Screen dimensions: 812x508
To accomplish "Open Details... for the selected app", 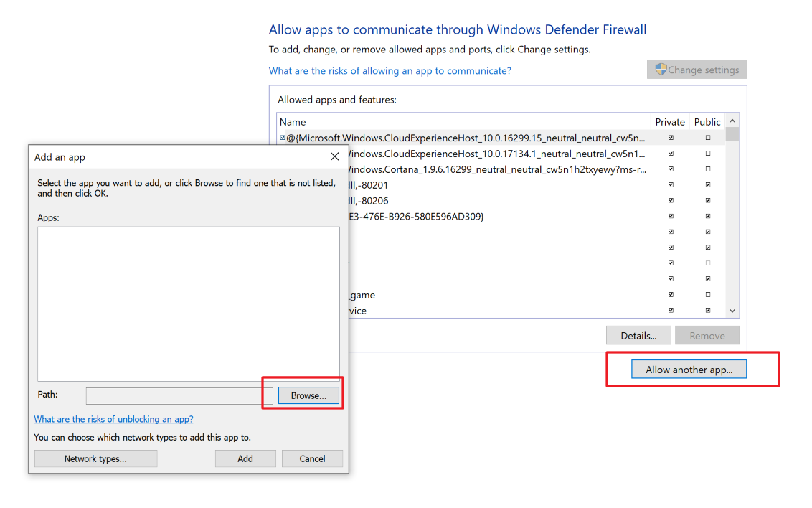I will click(638, 336).
